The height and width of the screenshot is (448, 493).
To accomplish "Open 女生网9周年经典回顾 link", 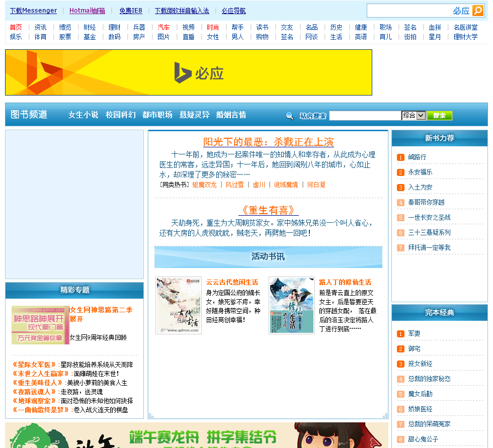I will (98, 337).
